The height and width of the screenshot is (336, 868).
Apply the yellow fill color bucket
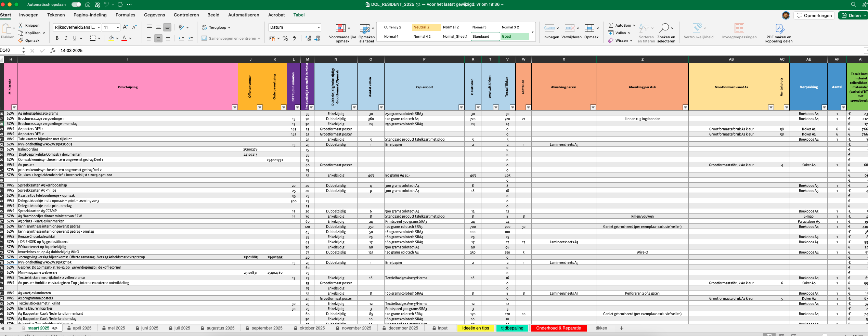111,38
